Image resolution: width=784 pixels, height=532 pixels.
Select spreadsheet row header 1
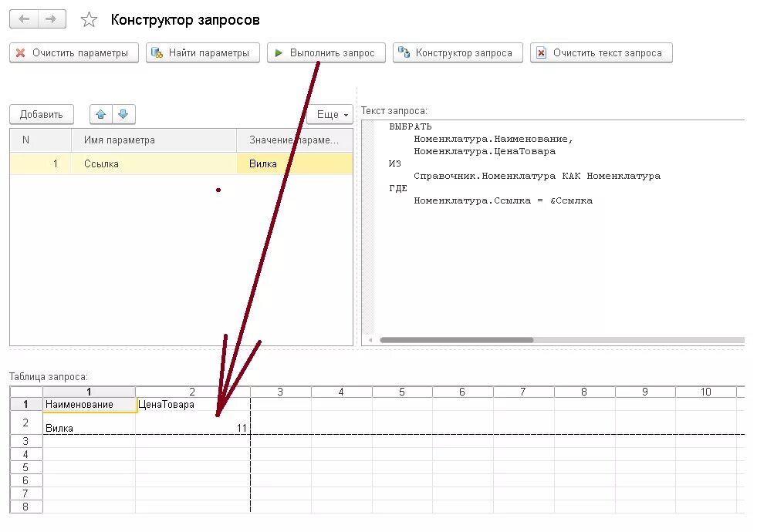coord(26,405)
